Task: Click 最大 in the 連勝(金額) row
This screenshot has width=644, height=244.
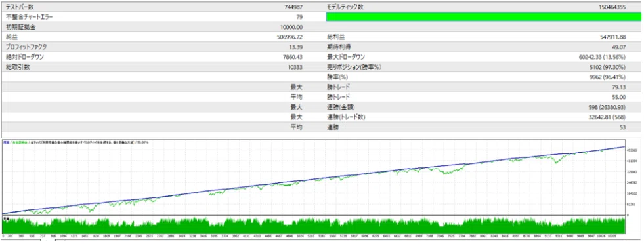Action: coord(297,107)
